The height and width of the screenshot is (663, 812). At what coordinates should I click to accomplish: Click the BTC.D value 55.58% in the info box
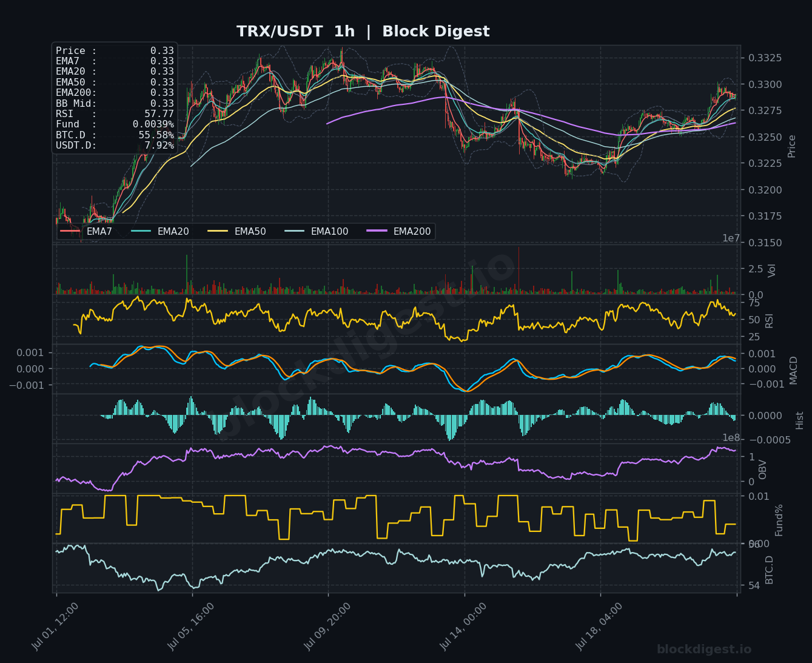point(156,135)
